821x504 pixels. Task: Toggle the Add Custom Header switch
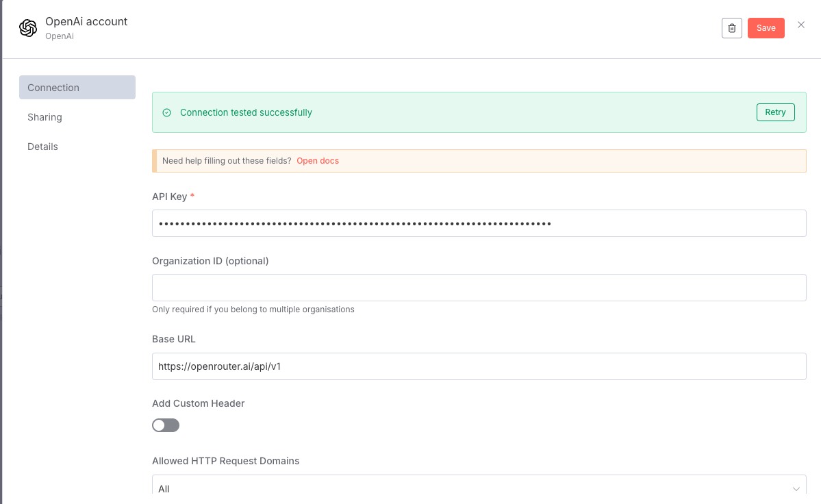pos(166,425)
